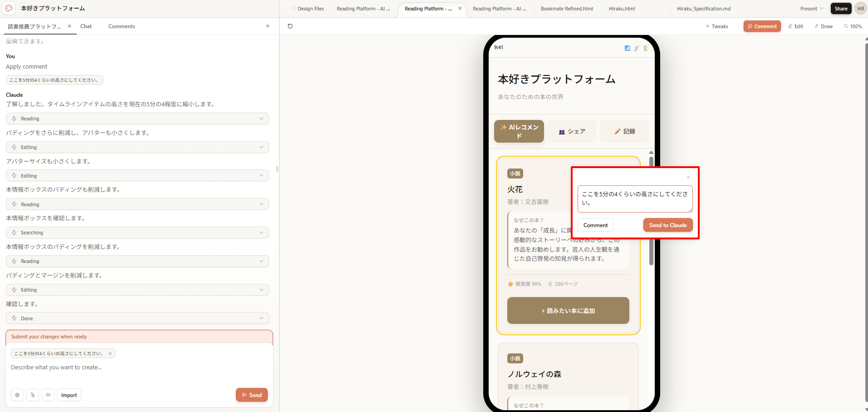
Task: Expand the first Reading step
Action: [x=137, y=119]
